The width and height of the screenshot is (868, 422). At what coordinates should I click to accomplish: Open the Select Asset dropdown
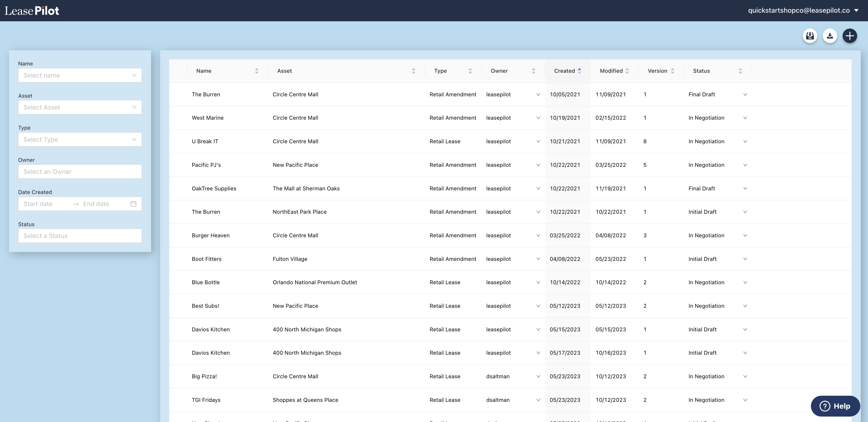80,107
